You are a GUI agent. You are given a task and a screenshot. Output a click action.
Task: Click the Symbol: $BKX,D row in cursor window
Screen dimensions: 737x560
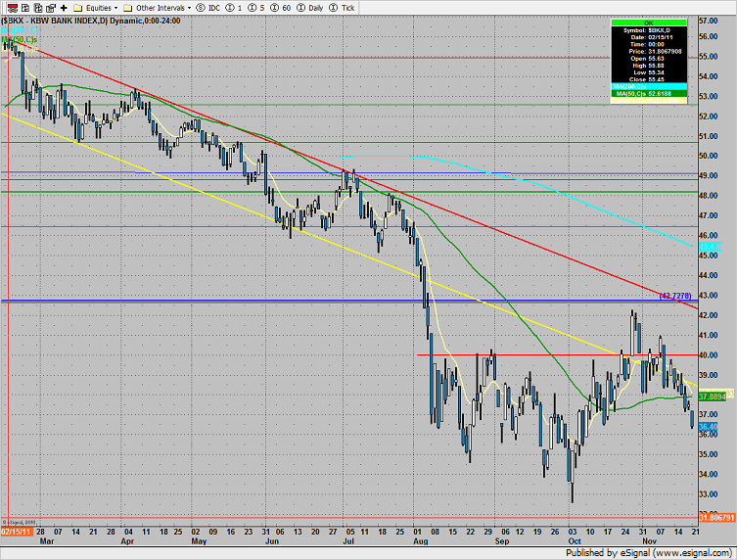[649, 30]
